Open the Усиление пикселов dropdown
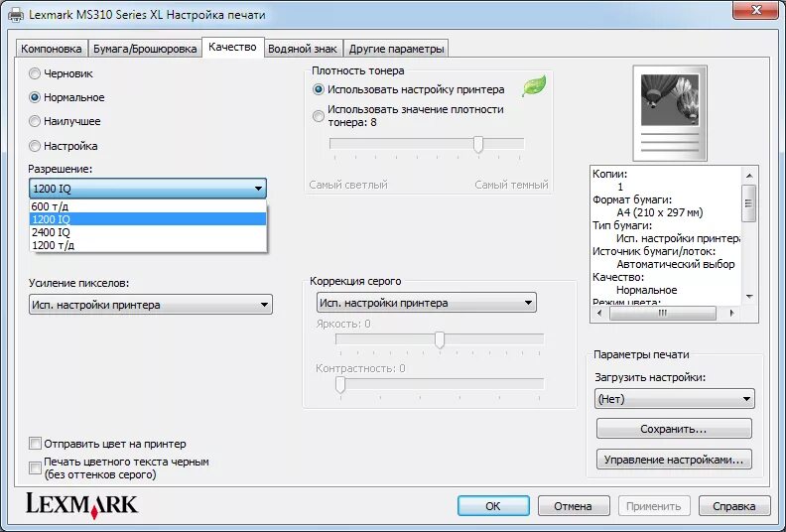Image resolution: width=786 pixels, height=532 pixels. 151,305
